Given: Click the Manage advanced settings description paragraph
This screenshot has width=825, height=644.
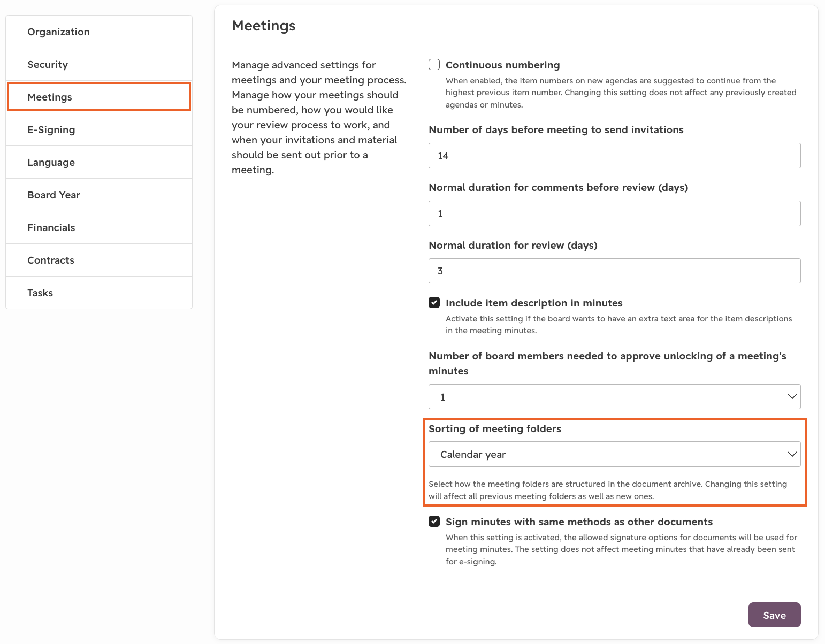Looking at the screenshot, I should pyautogui.click(x=319, y=117).
